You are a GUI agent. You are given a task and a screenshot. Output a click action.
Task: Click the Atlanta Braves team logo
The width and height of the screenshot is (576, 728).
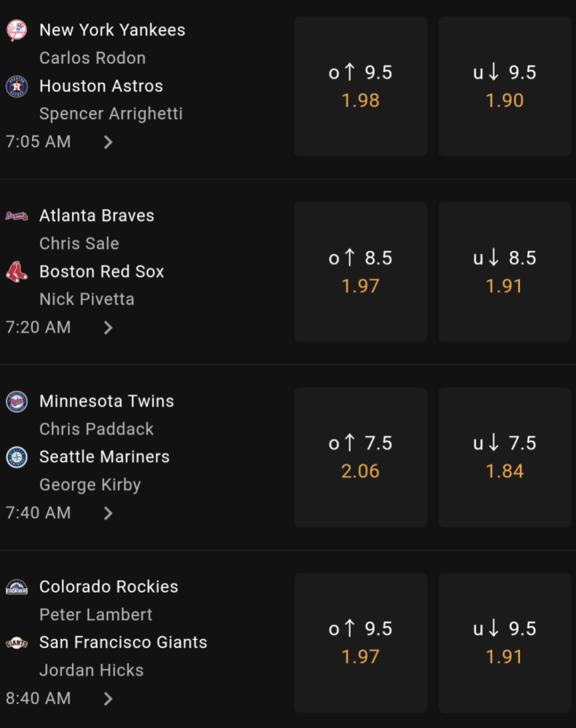(x=16, y=215)
